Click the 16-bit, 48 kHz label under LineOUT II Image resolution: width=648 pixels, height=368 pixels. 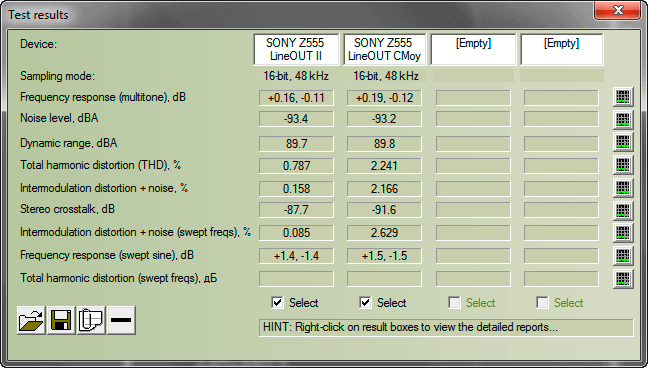click(x=296, y=76)
